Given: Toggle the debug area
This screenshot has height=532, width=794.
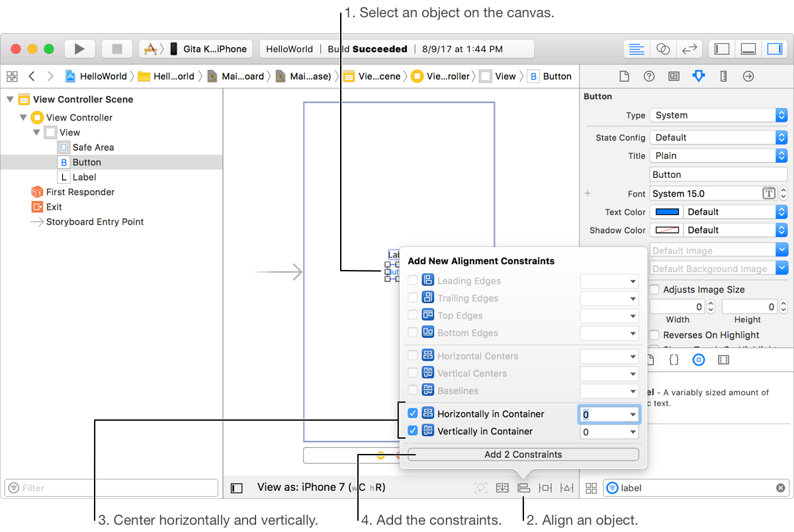Looking at the screenshot, I should (x=748, y=49).
